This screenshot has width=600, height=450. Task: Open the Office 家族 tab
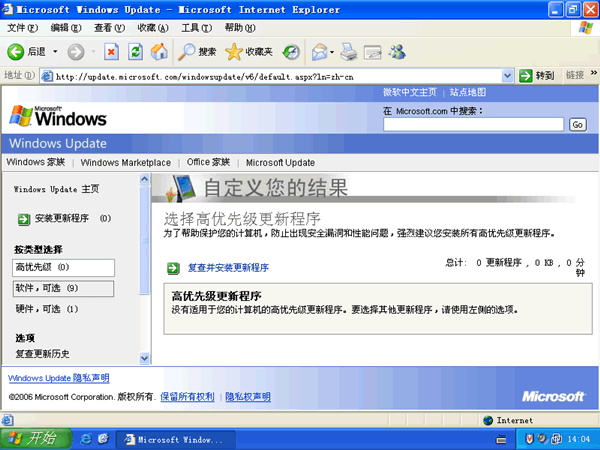coord(208,162)
